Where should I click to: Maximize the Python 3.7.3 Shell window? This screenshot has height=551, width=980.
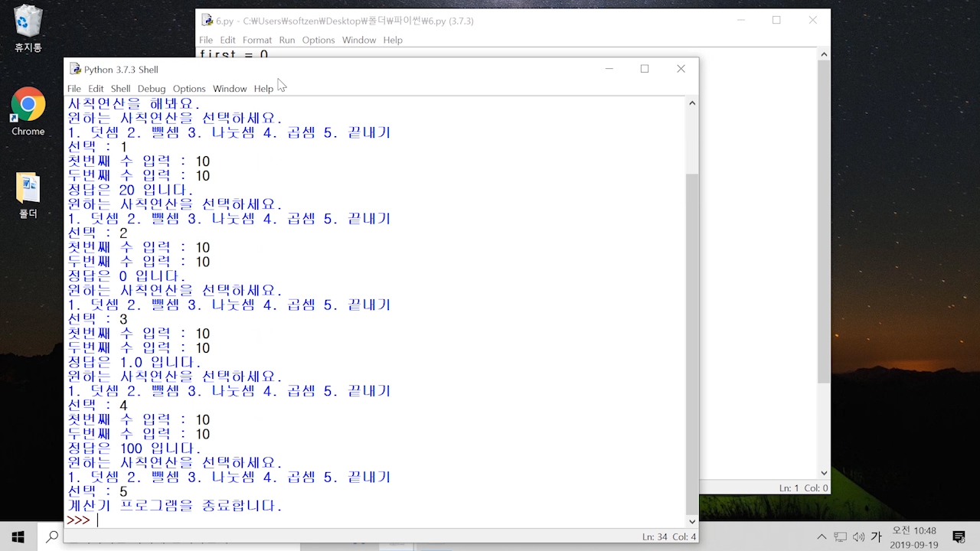click(645, 69)
